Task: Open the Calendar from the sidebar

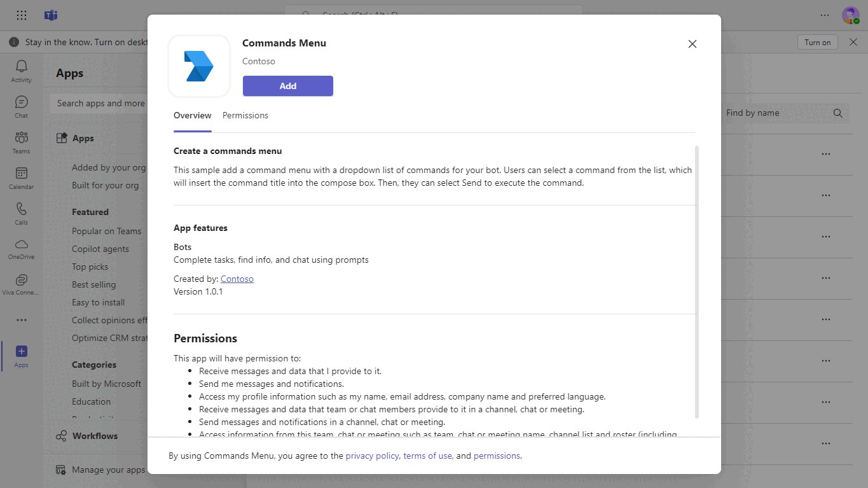Action: pyautogui.click(x=21, y=176)
